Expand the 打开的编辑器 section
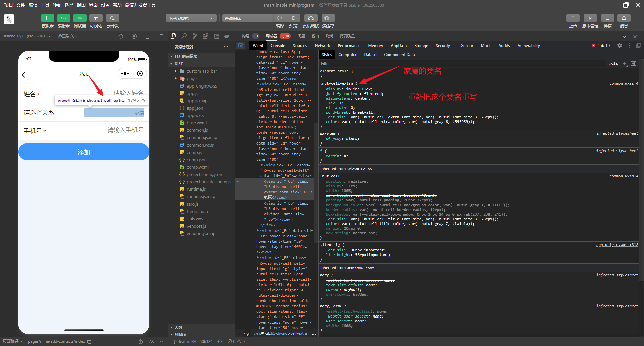This screenshot has height=346, width=644. tap(186, 56)
